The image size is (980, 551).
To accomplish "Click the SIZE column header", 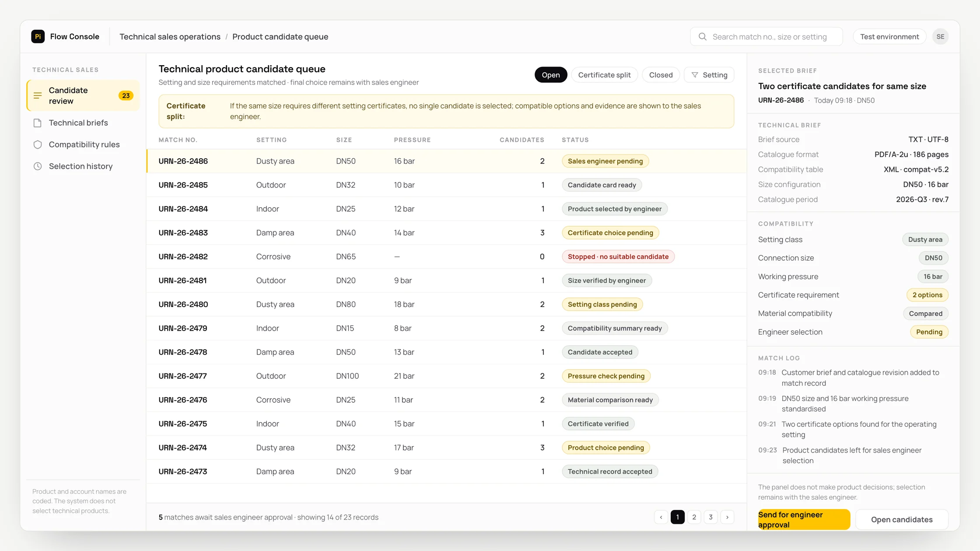I will click(x=344, y=140).
